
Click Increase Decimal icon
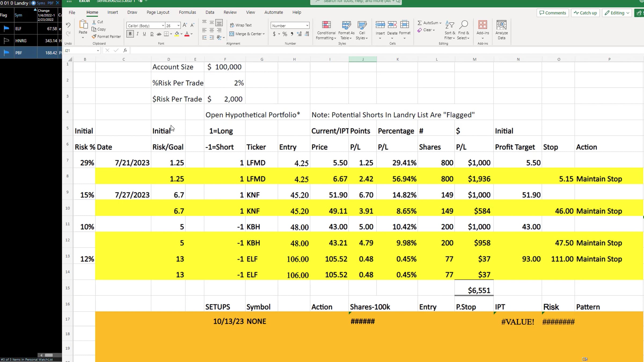tap(299, 34)
